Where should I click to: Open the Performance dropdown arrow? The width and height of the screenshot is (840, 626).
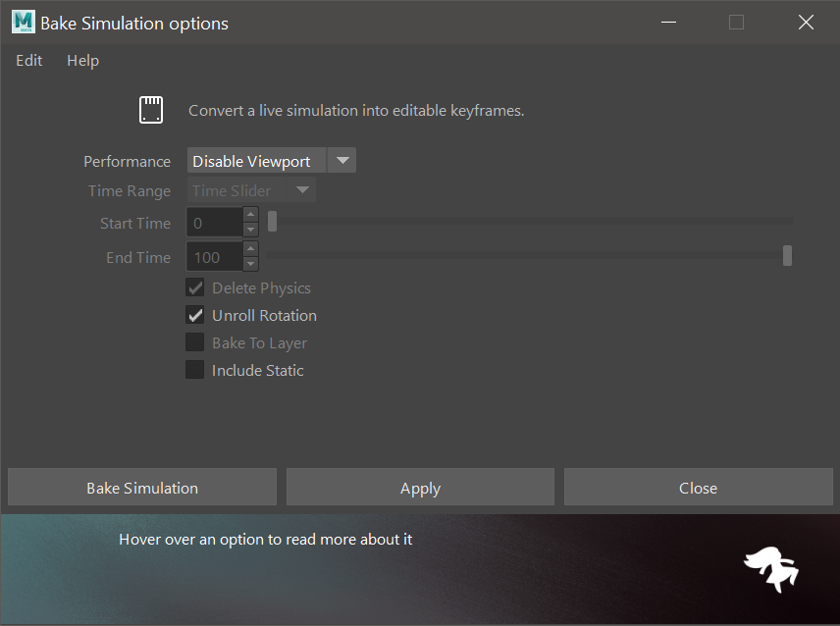tap(341, 161)
